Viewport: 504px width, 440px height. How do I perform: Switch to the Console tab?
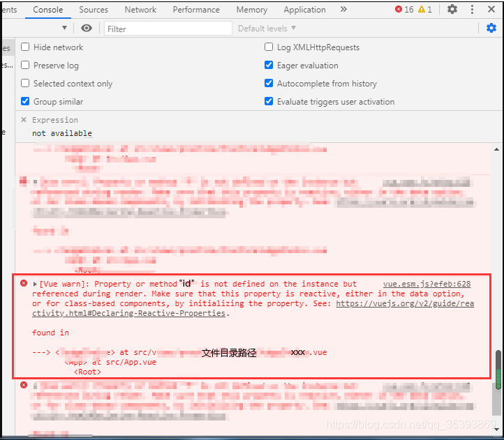[48, 10]
